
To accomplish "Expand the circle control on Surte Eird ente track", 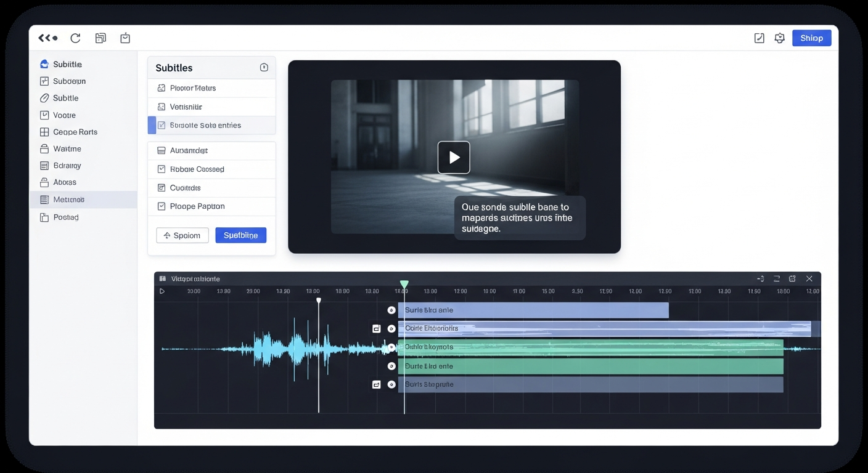I will pos(391,365).
